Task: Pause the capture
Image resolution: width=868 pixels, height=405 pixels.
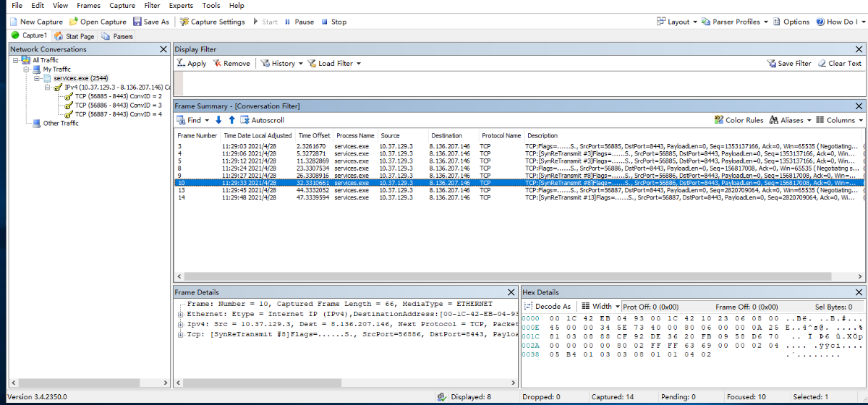Action: pos(299,22)
